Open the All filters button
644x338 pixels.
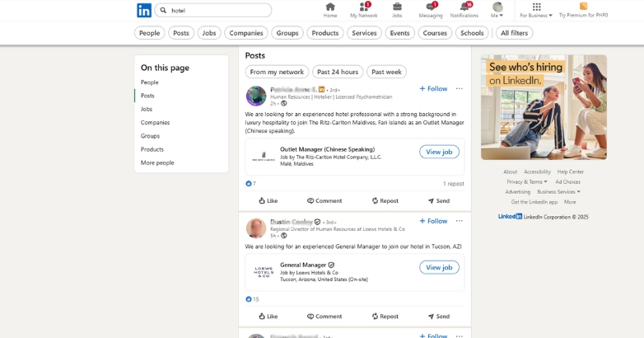click(514, 33)
